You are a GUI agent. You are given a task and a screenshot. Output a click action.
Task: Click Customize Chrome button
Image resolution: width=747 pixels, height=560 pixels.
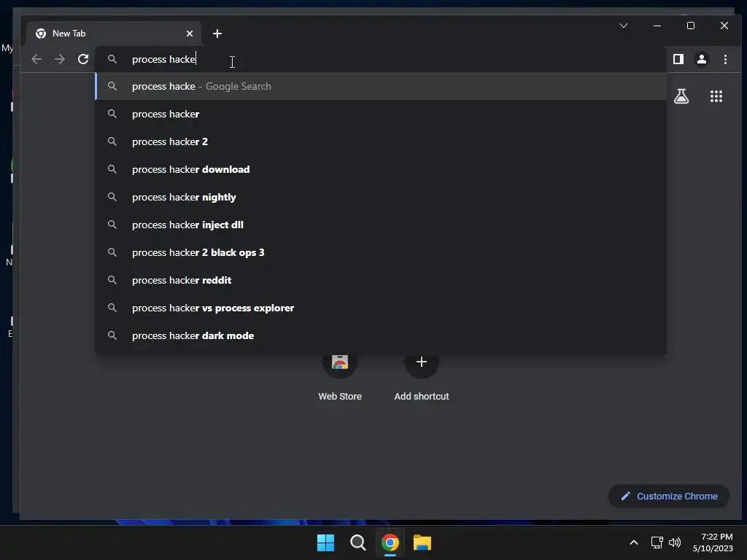669,496
